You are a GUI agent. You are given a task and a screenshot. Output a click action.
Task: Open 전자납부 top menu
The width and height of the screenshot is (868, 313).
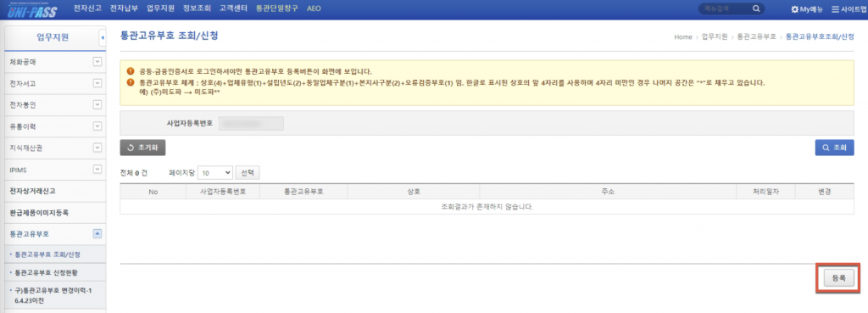(124, 8)
